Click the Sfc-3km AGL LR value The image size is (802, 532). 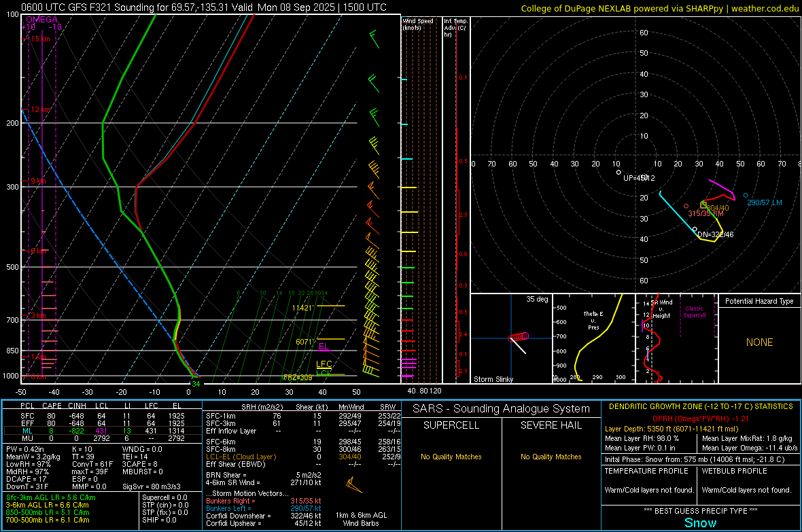point(51,497)
